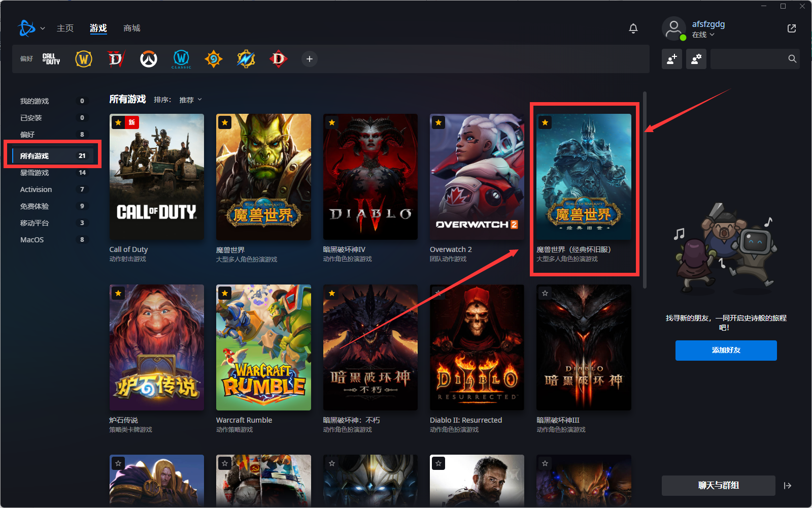Select Diablo IV icon in favorites bar
The image size is (812, 508).
pos(116,59)
